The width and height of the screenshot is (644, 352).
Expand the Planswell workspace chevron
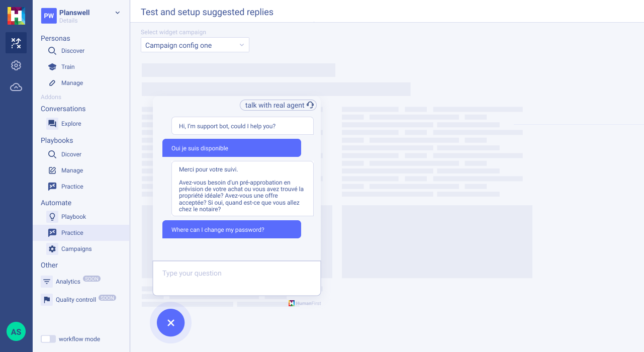117,13
